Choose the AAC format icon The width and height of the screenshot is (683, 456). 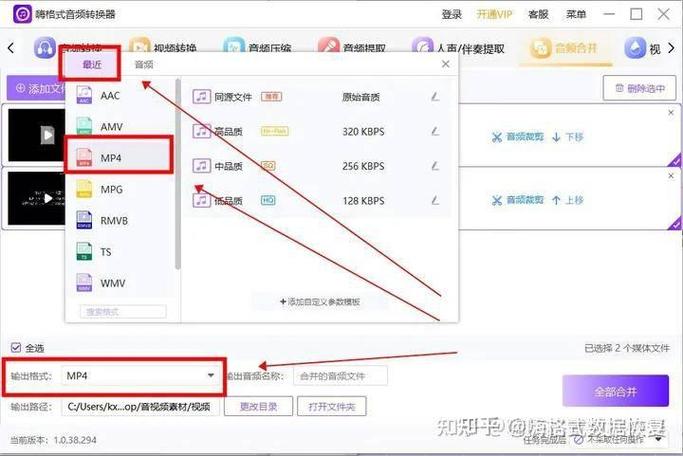pyautogui.click(x=84, y=95)
